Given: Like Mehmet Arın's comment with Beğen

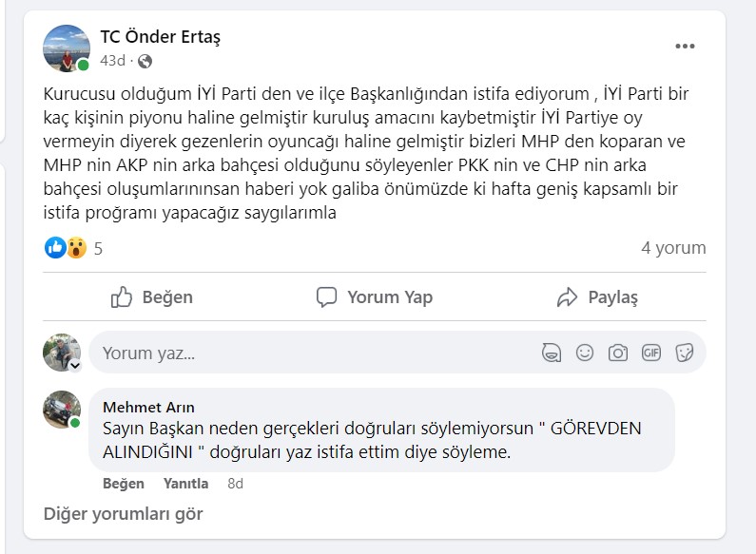Looking at the screenshot, I should point(124,484).
